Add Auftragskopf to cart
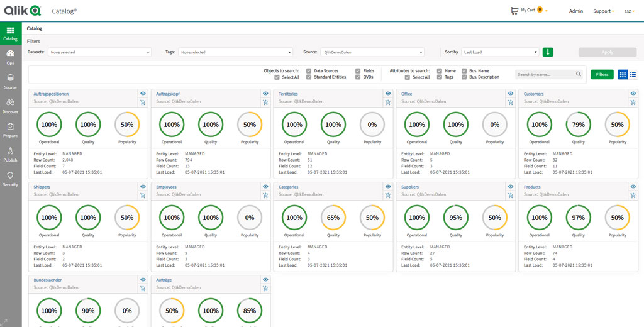 pos(266,103)
